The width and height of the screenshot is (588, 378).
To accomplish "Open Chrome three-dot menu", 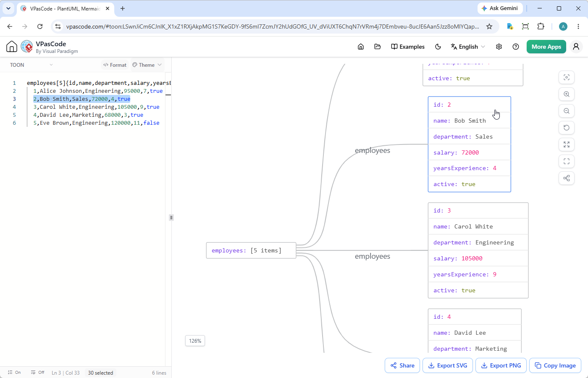I will tap(578, 26).
